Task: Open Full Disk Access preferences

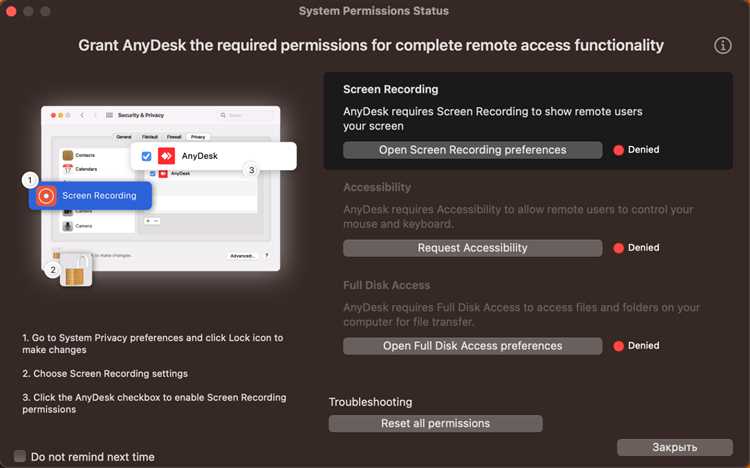Action: pyautogui.click(x=472, y=346)
